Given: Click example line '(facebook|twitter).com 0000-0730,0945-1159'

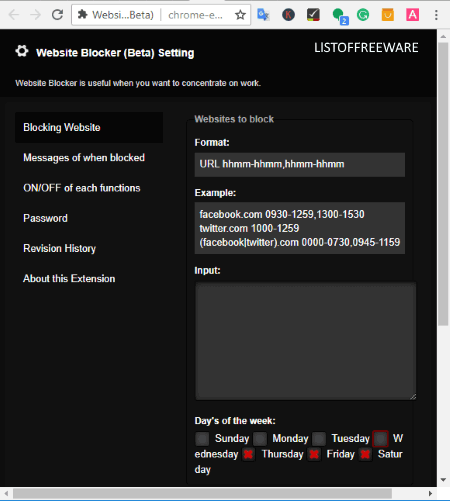Looking at the screenshot, I should (300, 242).
